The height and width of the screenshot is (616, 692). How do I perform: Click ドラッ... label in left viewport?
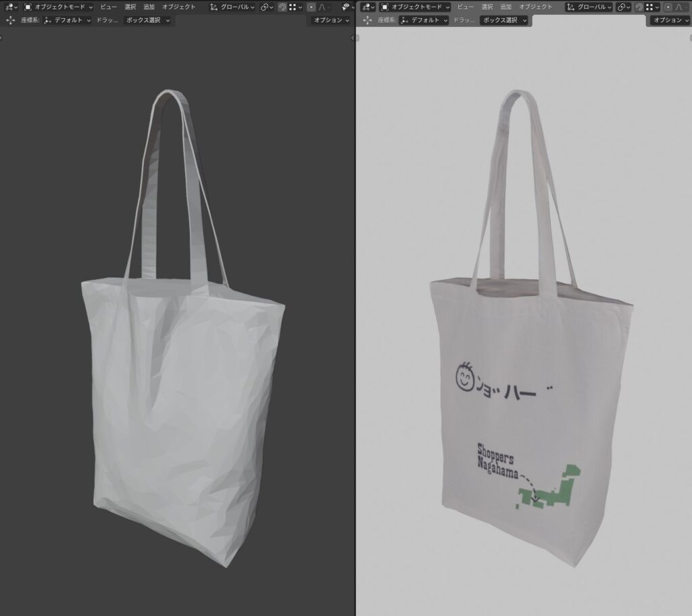tap(107, 20)
